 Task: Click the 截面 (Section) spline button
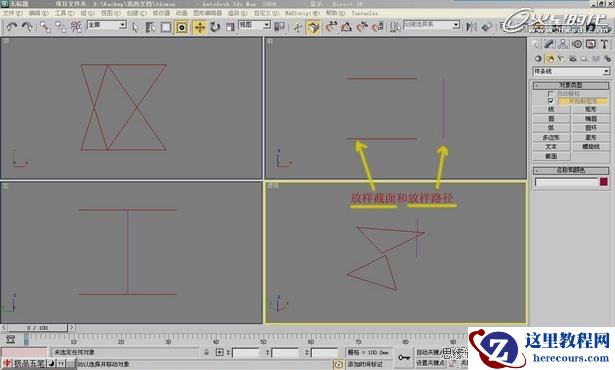(x=551, y=156)
